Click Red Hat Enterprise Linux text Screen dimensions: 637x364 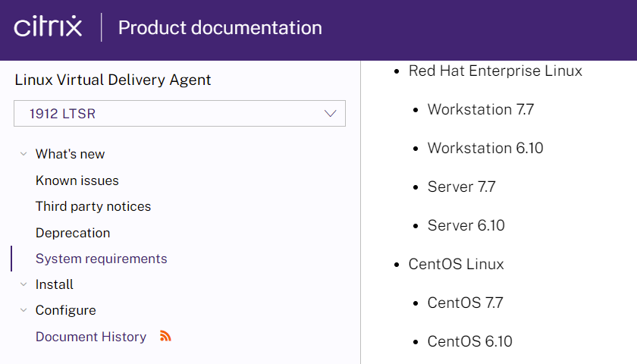click(x=495, y=71)
